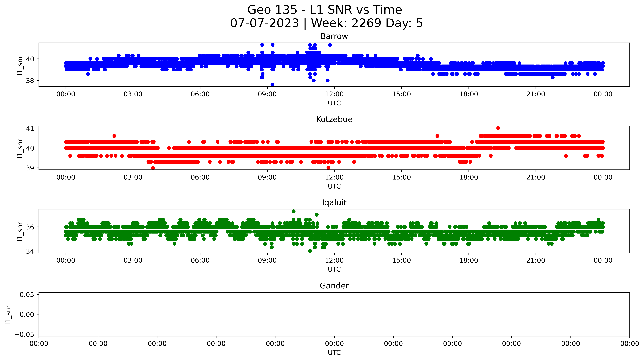
Task: Click the UTC label under the Kotzebue plot
Action: pyautogui.click(x=334, y=186)
